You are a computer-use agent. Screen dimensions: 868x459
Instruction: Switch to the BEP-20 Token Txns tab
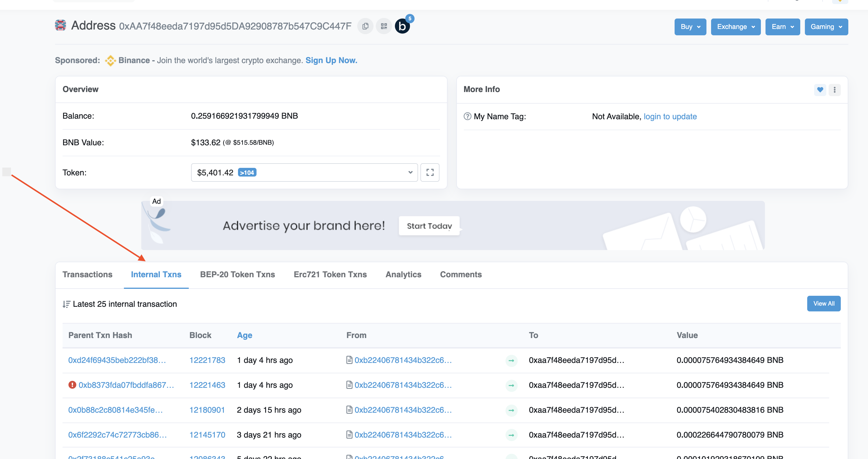coord(237,274)
